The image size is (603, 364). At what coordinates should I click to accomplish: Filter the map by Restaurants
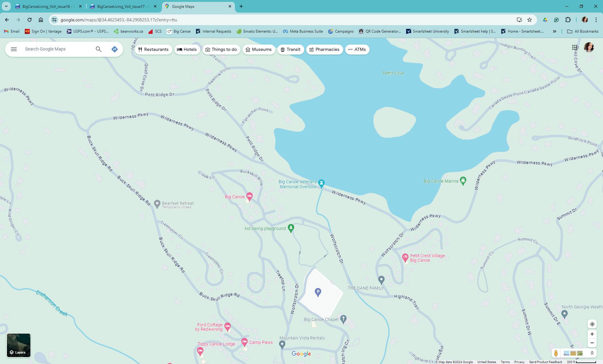point(153,50)
